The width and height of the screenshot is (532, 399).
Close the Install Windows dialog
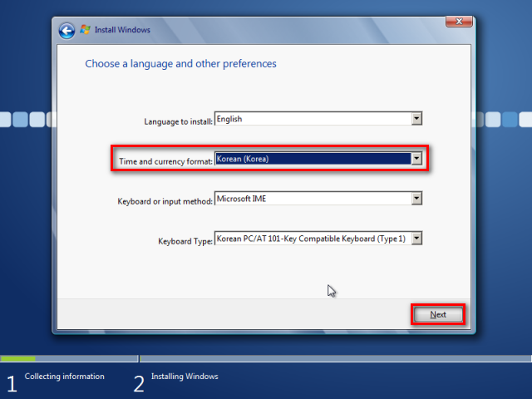pos(459,22)
